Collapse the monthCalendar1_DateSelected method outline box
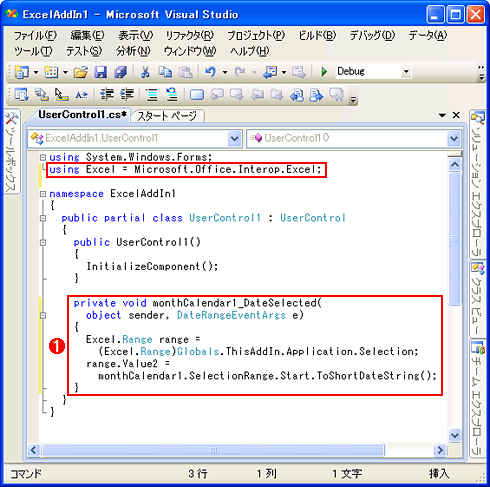The width and height of the screenshot is (490, 487). pyautogui.click(x=43, y=315)
